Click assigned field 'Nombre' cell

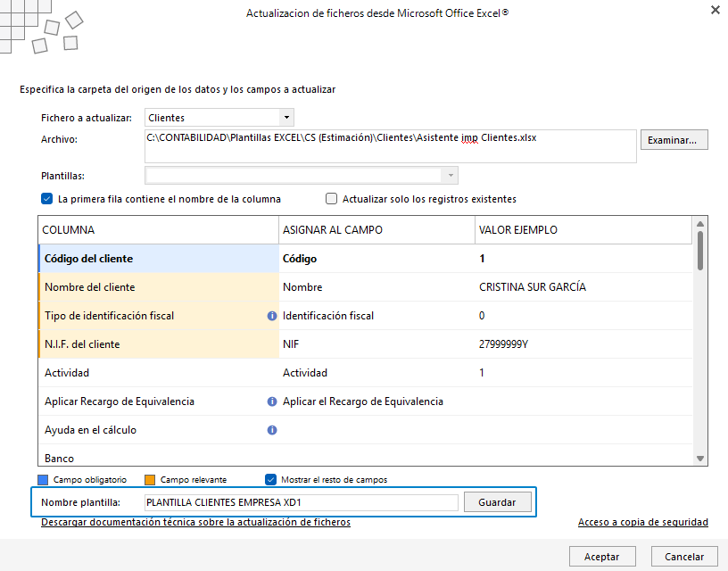click(x=376, y=287)
